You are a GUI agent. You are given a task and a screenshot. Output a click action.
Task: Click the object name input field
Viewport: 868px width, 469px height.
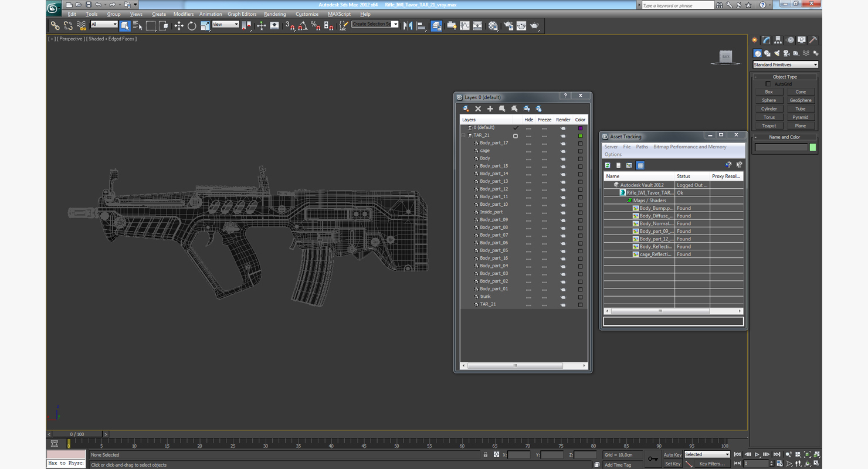coord(781,148)
